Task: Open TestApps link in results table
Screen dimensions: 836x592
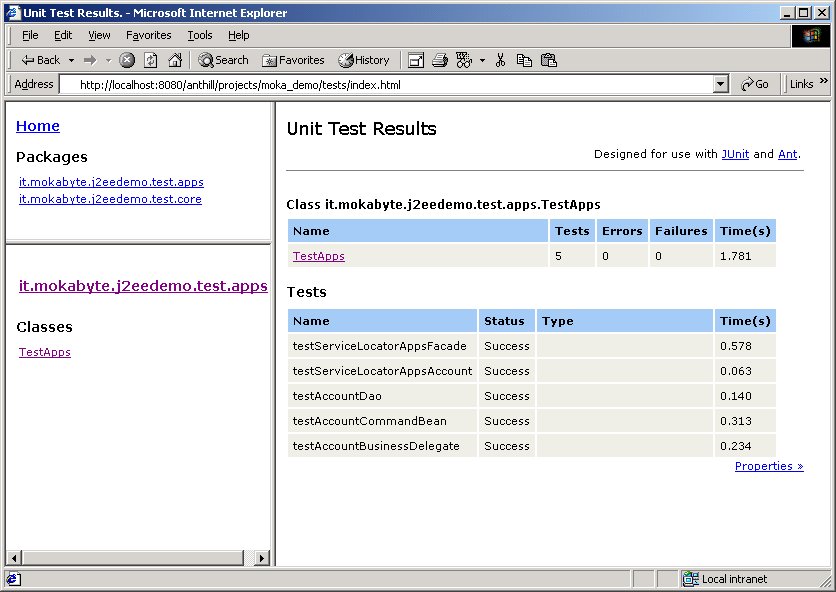Action: [x=319, y=256]
